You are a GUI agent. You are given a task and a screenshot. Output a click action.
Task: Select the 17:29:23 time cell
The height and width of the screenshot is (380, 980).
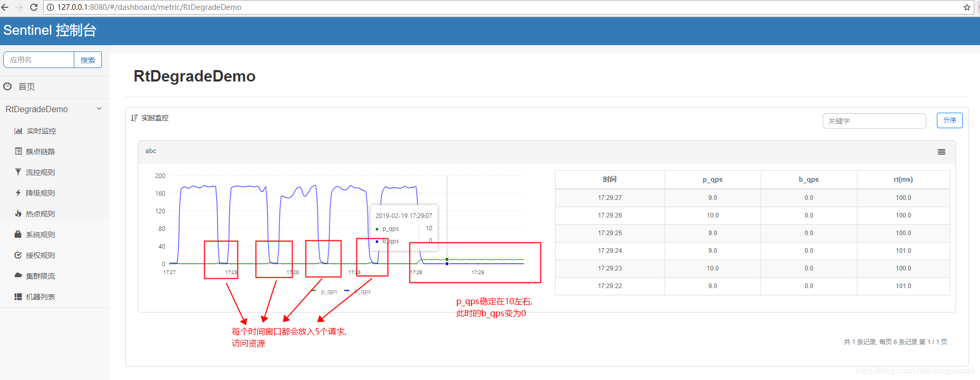coord(610,268)
